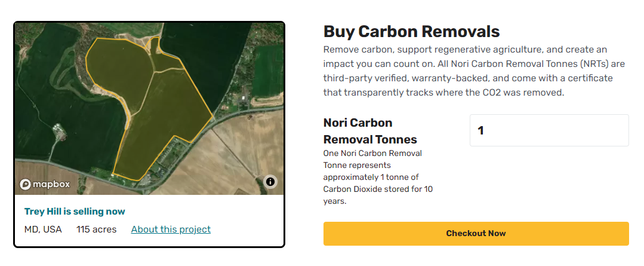This screenshot has width=644, height=266.
Task: Click the tonne helper text below label
Action: (378, 178)
